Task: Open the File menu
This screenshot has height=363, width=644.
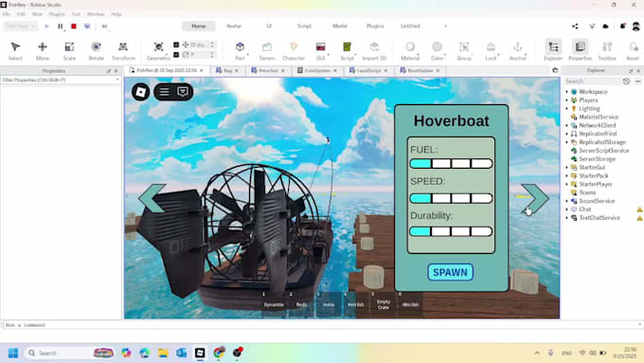Action: (x=7, y=14)
